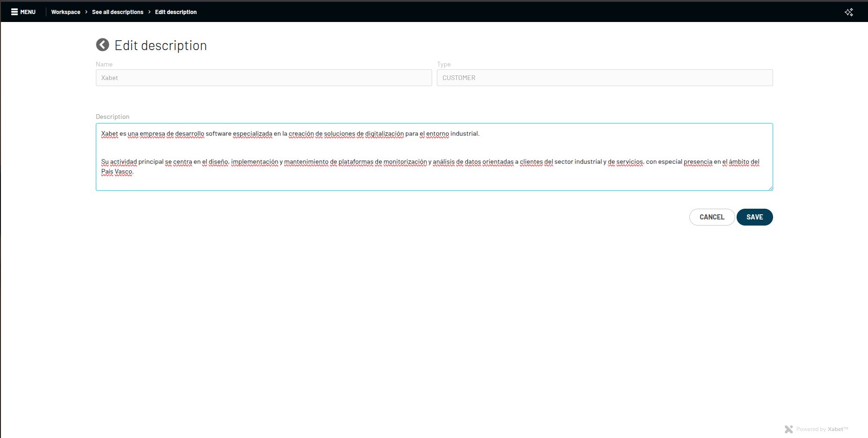Open See all descriptions breadcrumb
The height and width of the screenshot is (438, 868).
(x=117, y=12)
